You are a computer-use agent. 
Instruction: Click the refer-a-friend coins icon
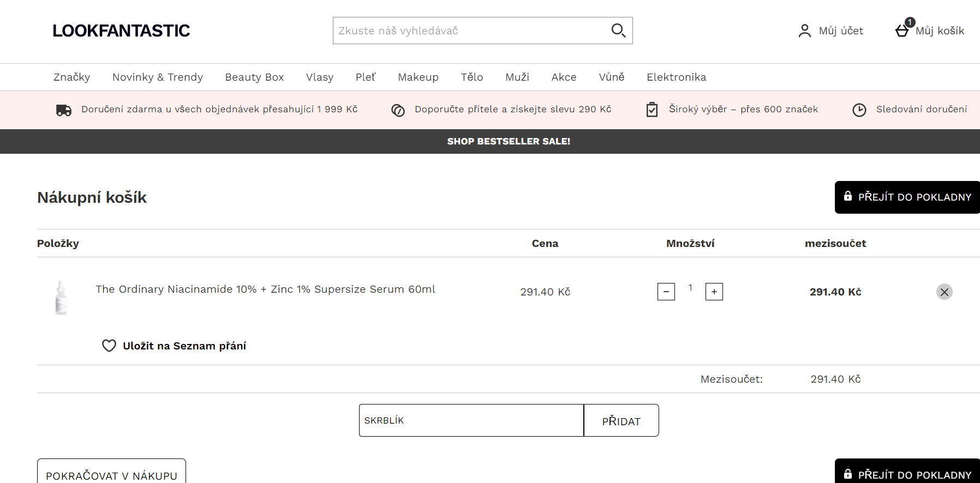click(398, 110)
